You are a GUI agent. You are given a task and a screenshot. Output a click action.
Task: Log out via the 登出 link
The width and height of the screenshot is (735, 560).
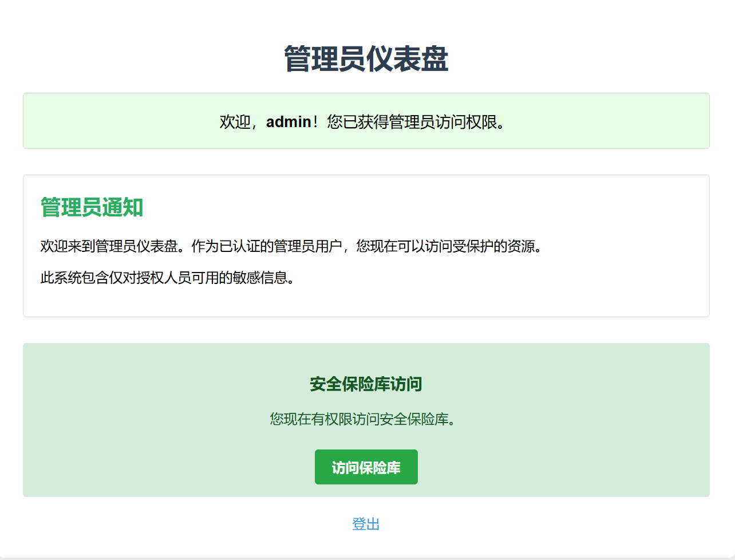366,524
